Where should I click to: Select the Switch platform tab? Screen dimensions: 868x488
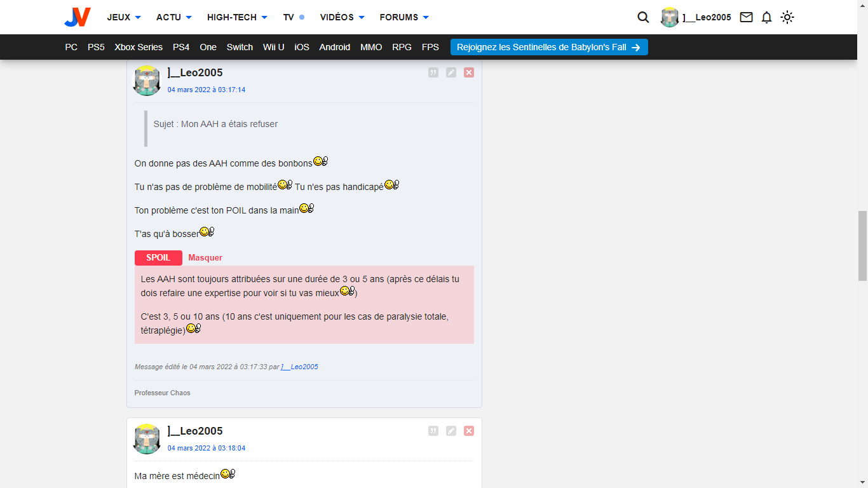coord(240,47)
